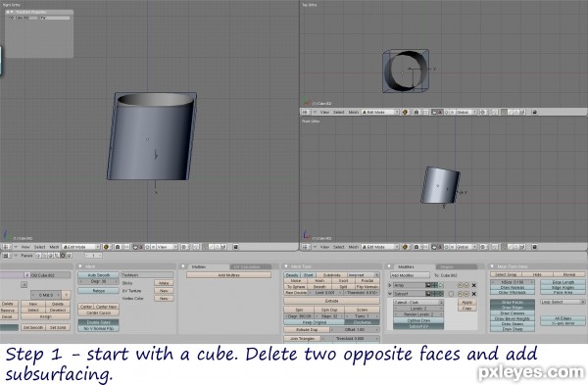Viewport: 588px width, 385px height.
Task: Click draw type icon in Right Ortho viewport header
Action: [x=106, y=247]
